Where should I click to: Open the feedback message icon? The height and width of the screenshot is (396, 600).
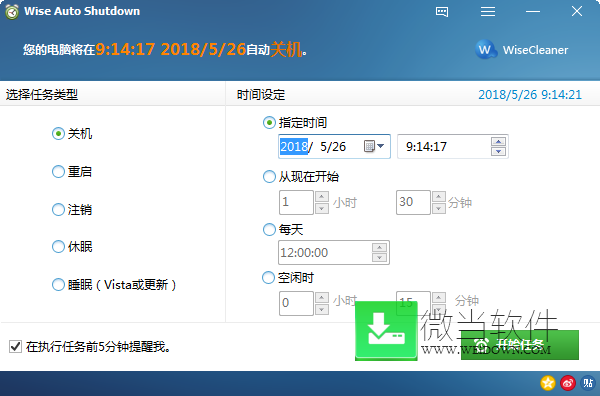click(442, 12)
